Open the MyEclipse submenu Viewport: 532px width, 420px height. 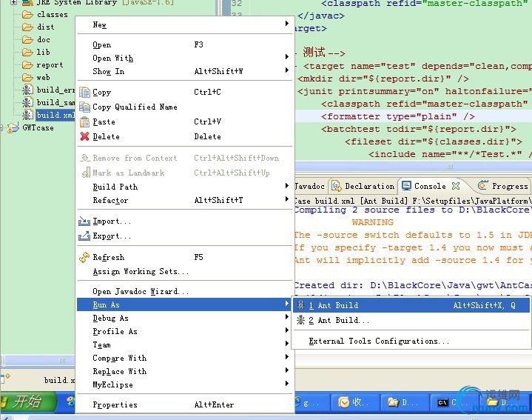(185, 384)
